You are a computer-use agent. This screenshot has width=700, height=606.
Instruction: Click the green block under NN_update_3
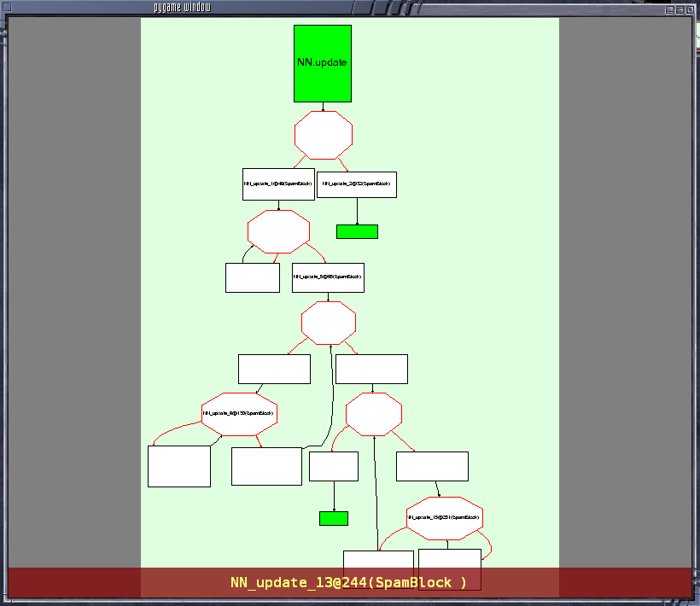357,231
